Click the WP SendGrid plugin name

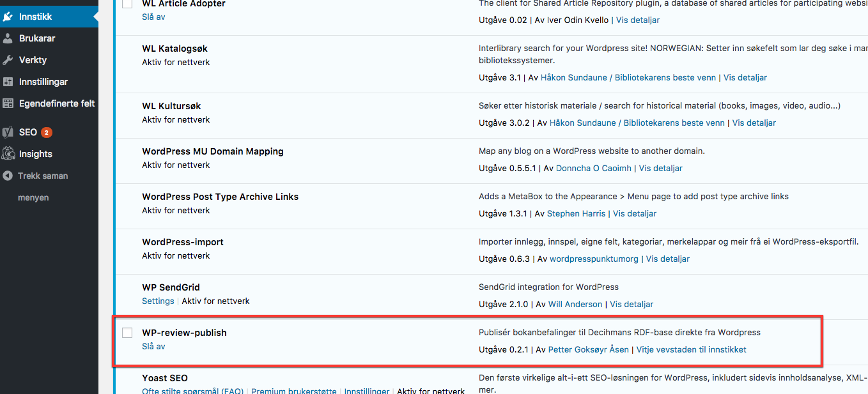tap(171, 287)
